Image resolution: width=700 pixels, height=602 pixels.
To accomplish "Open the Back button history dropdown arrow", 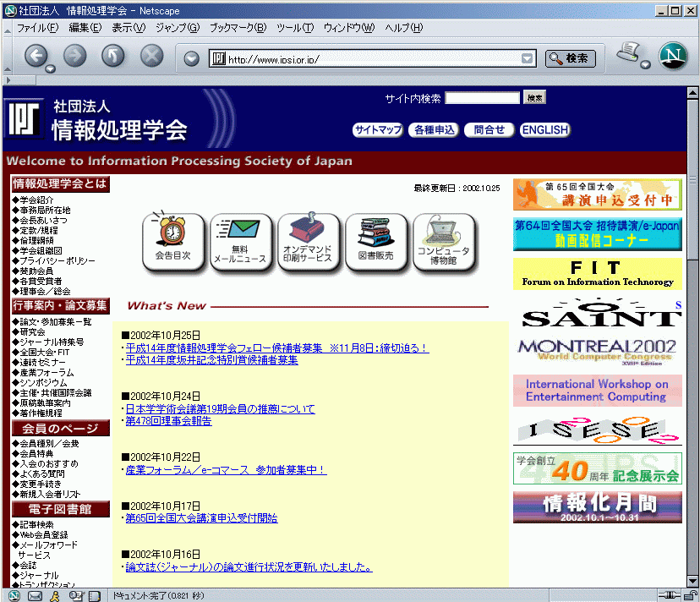I will (51, 68).
